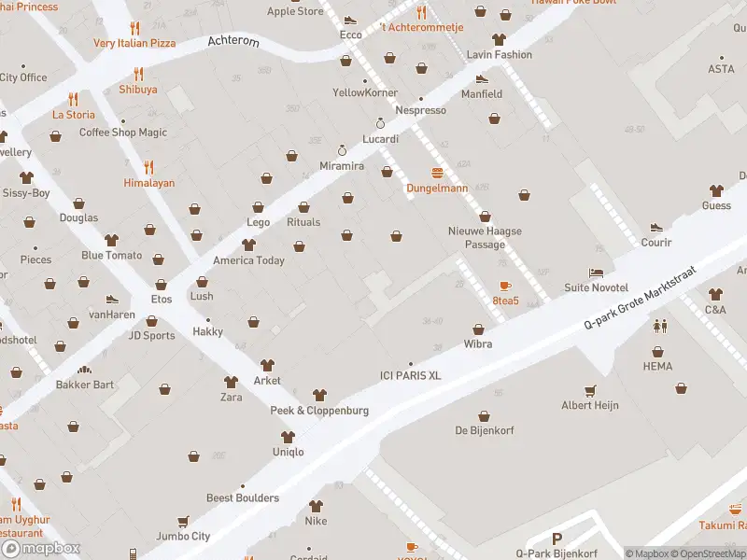Click the Very Italian Pizza restaurant label
Image resolution: width=747 pixels, height=560 pixels.
click(134, 43)
